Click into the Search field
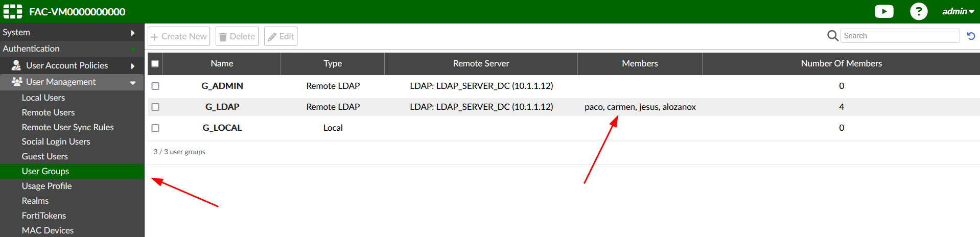This screenshot has width=980, height=237. tap(899, 36)
